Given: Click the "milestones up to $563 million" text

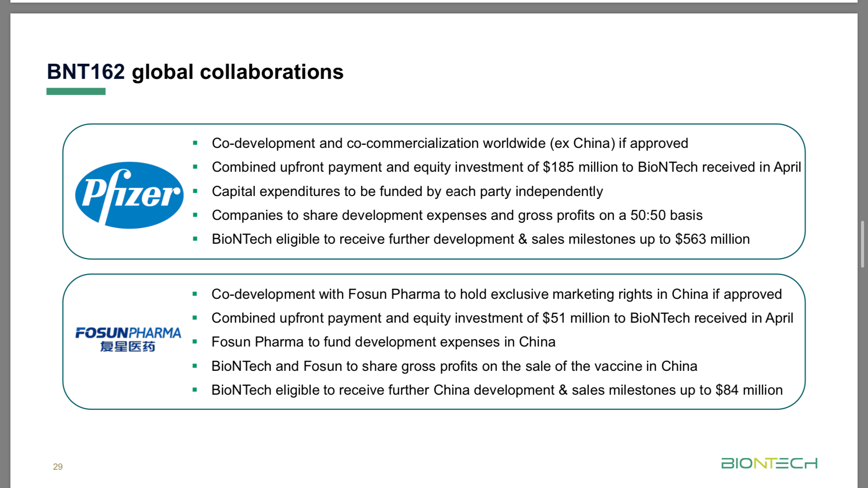Looking at the screenshot, I should pos(480,239).
